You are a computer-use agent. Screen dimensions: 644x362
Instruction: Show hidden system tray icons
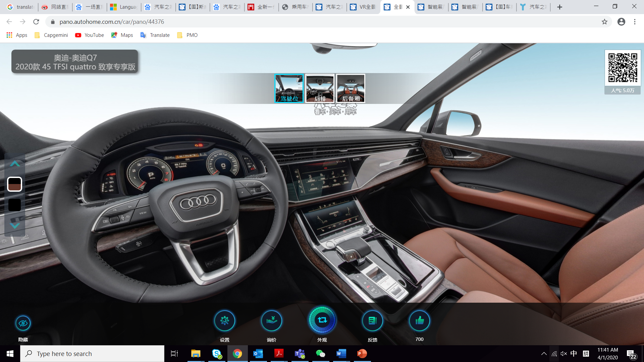tap(544, 354)
